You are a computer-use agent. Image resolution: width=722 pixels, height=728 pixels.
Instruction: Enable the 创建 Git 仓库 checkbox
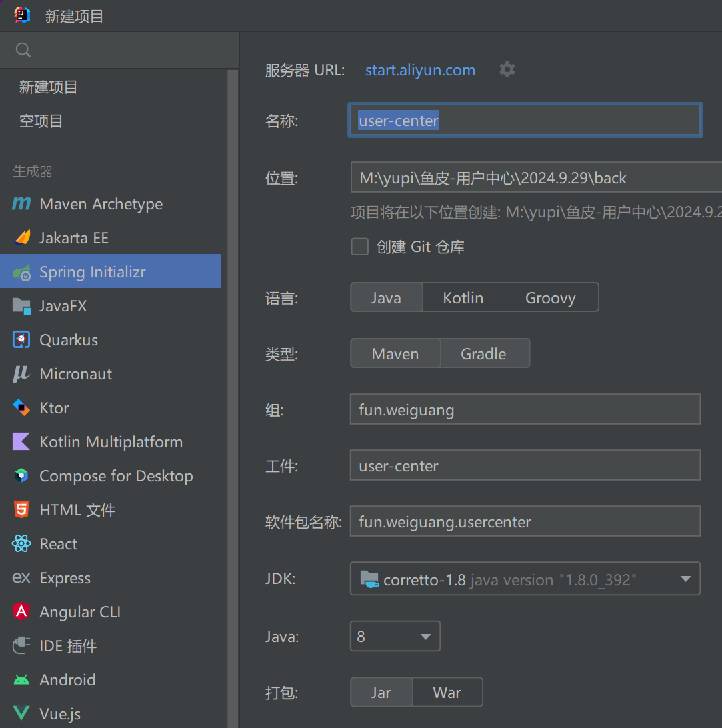click(x=360, y=247)
